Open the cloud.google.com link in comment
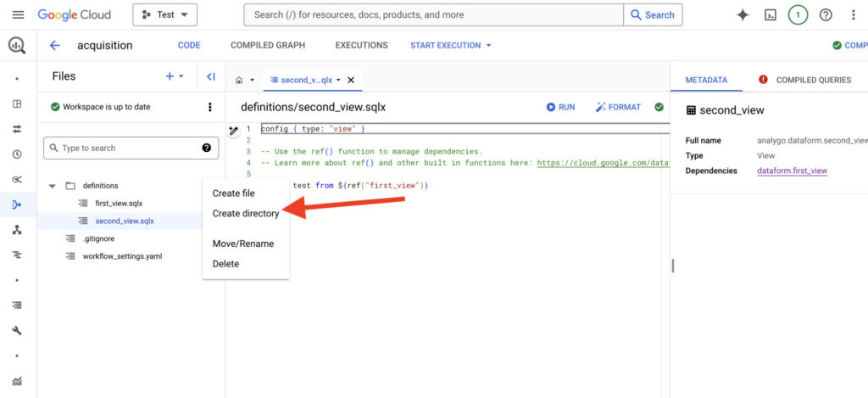The image size is (868, 398). [x=604, y=163]
